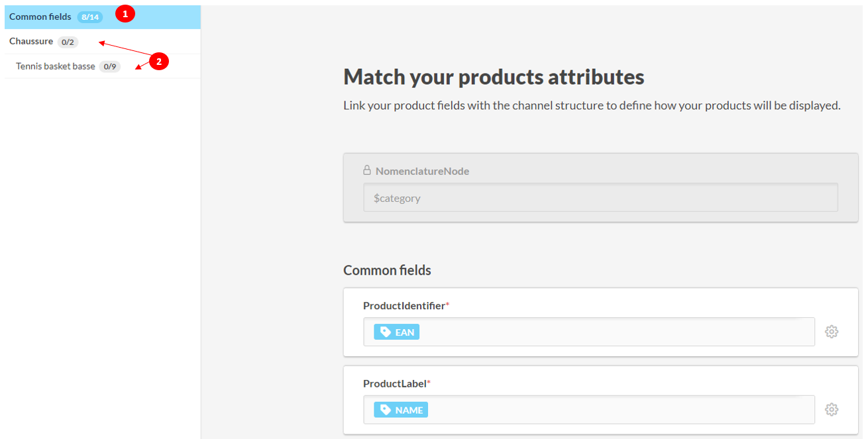Focus the ProductLabel mapping field
The image size is (868, 439).
pyautogui.click(x=616, y=410)
